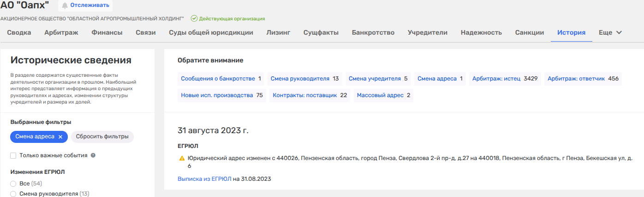Image resolution: width=644 pixels, height=197 pixels.
Task: Select the Арбитраж: истец 3429 tag
Action: 505,79
